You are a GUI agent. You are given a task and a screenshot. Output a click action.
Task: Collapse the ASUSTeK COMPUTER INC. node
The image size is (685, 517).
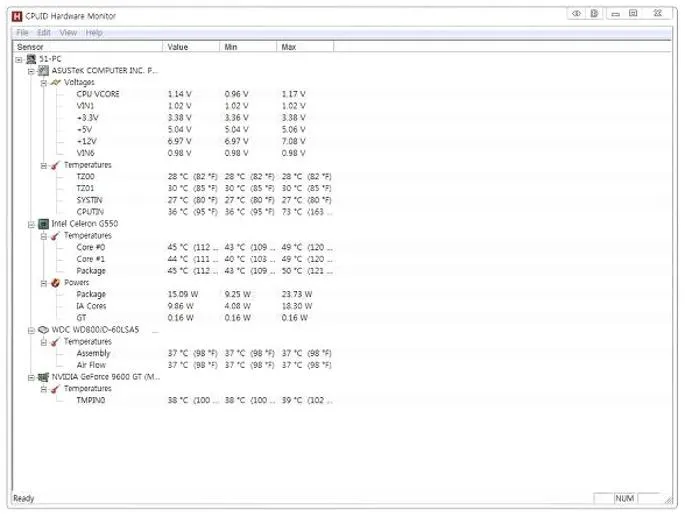click(31, 72)
